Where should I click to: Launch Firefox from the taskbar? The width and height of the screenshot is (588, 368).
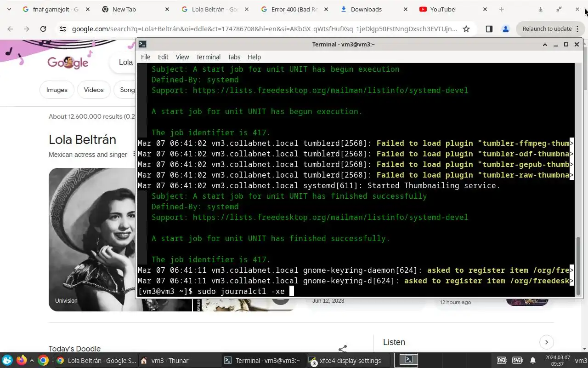click(21, 360)
